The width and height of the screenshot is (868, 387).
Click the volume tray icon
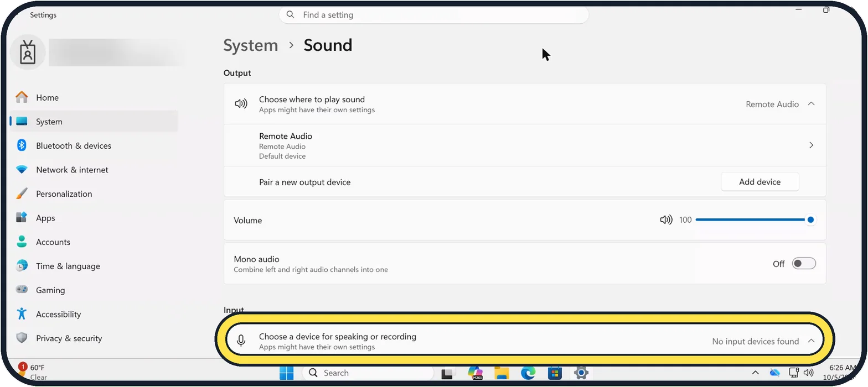click(809, 373)
